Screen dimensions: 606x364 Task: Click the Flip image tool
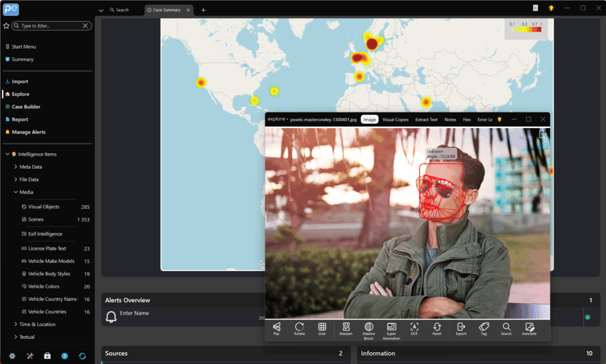point(276,328)
